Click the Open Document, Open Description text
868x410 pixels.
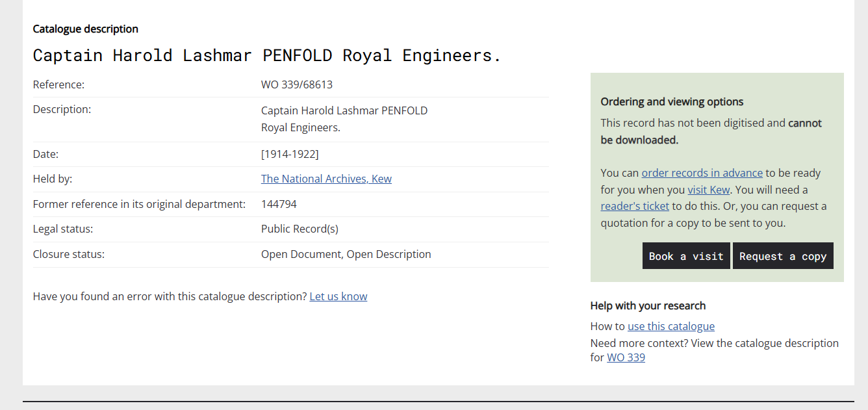click(x=346, y=254)
